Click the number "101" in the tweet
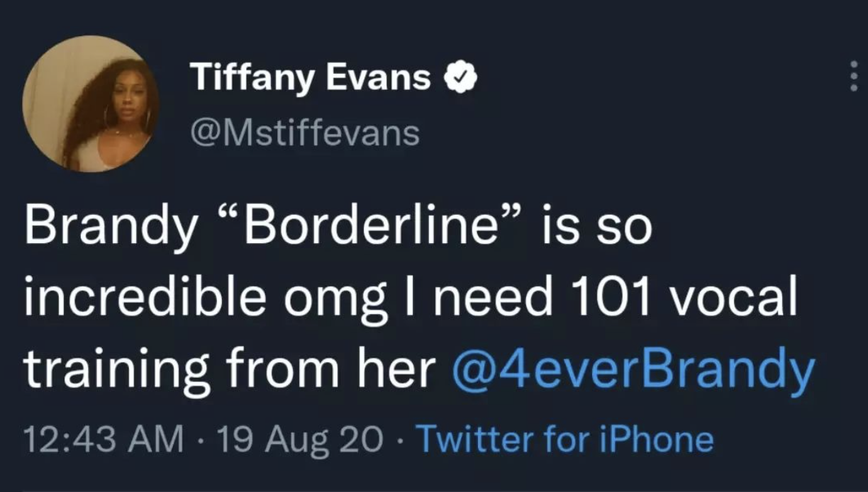 [612, 298]
